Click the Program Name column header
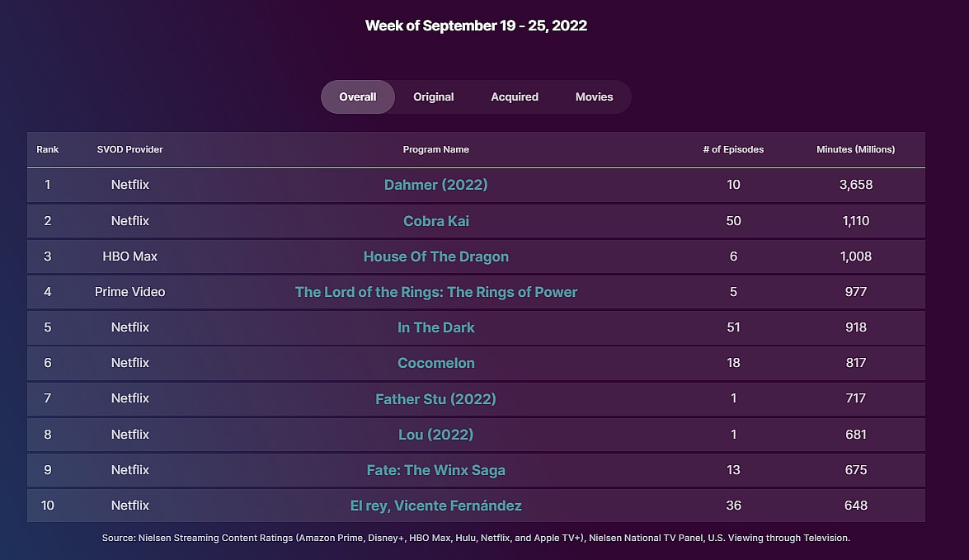The height and width of the screenshot is (560, 969). (435, 149)
